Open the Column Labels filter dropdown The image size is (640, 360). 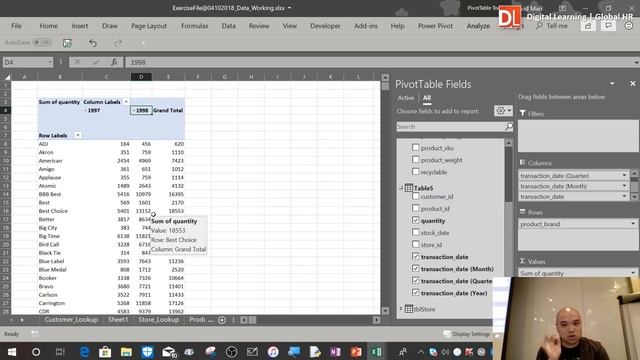126,102
